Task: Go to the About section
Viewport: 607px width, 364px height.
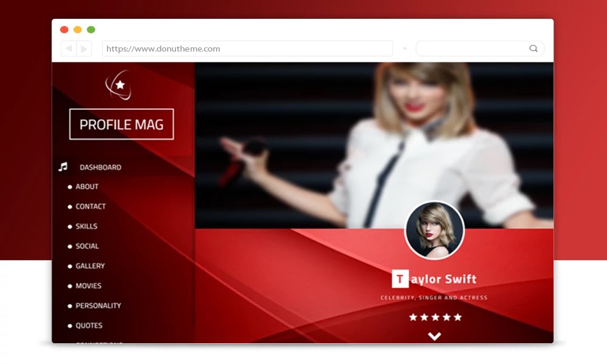Action: click(87, 186)
